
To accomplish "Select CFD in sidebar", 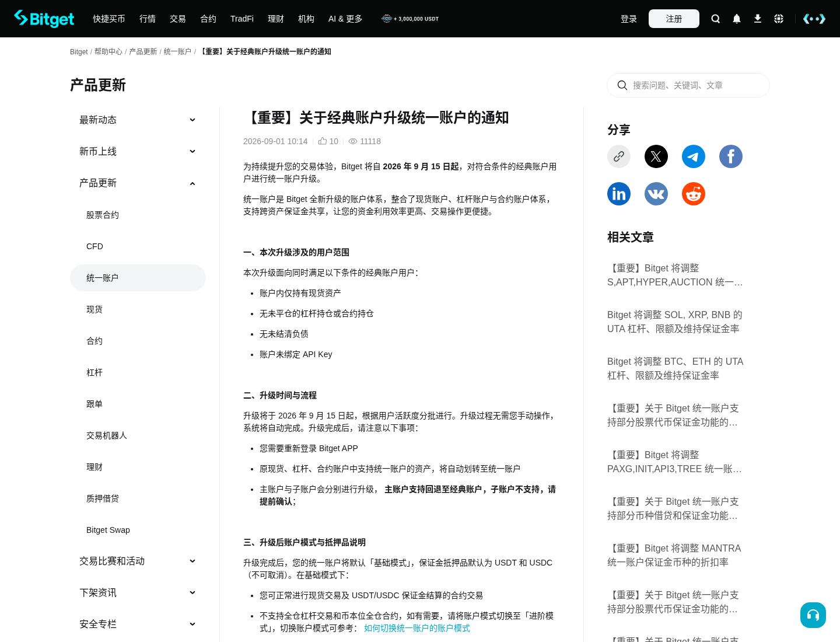I will [x=138, y=246].
